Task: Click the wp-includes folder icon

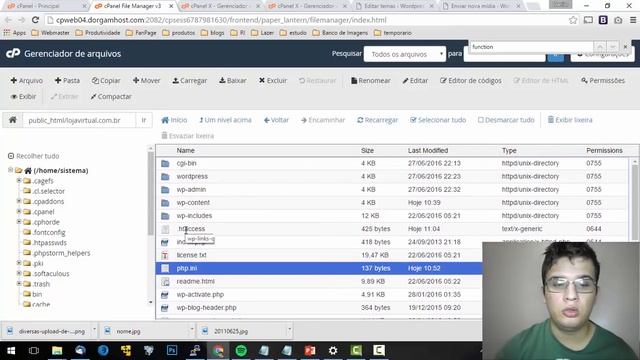Action: coord(165,216)
